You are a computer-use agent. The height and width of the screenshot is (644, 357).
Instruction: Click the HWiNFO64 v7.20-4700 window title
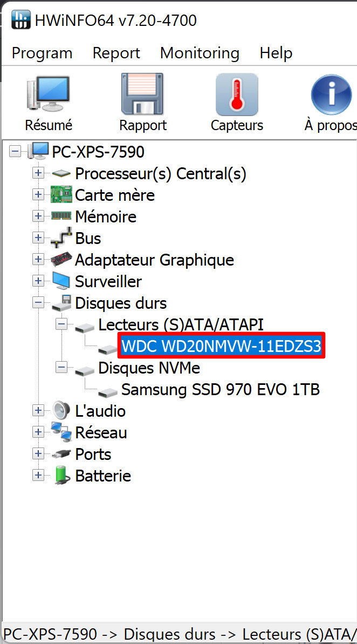[116, 20]
